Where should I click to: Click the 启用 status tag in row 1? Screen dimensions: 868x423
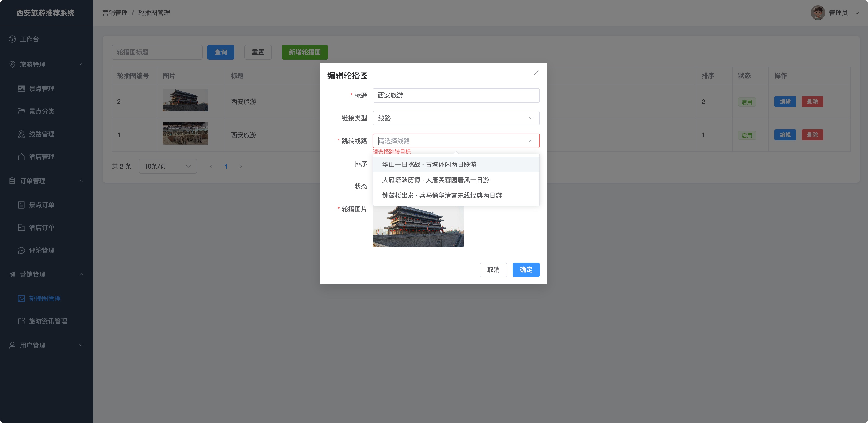(x=747, y=135)
